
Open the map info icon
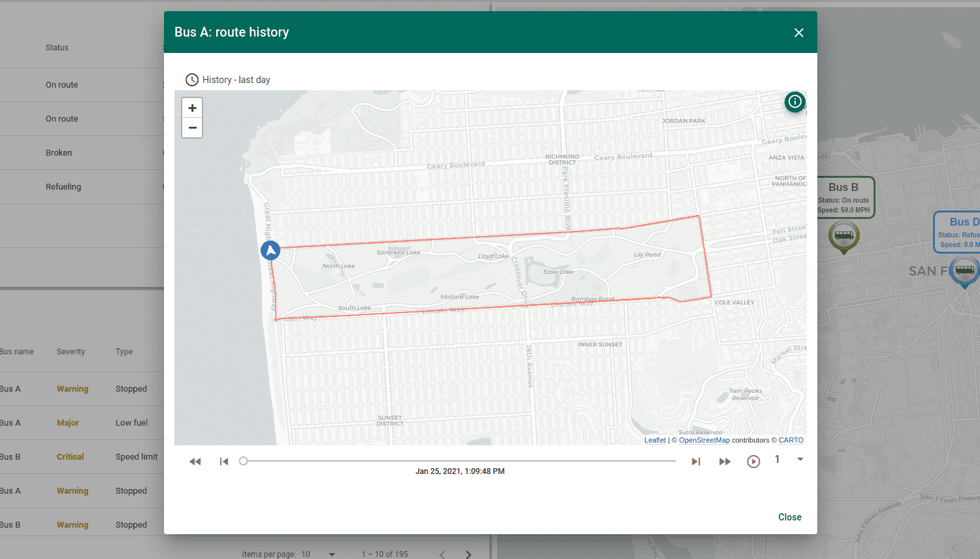[794, 102]
